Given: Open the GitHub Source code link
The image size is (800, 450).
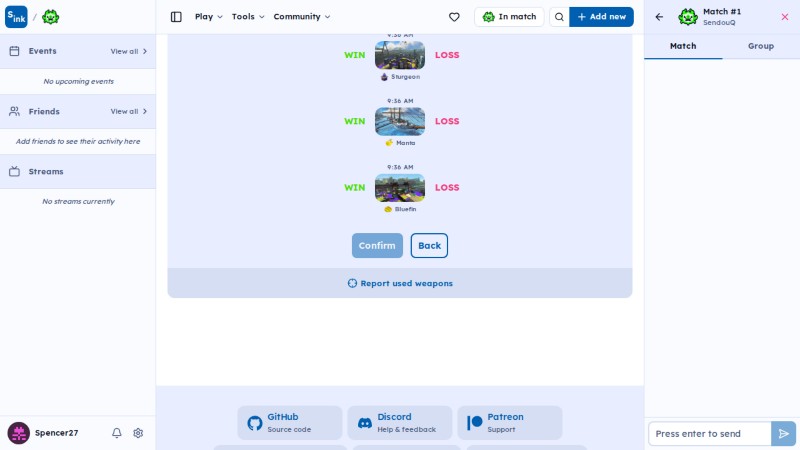Looking at the screenshot, I should [290, 423].
